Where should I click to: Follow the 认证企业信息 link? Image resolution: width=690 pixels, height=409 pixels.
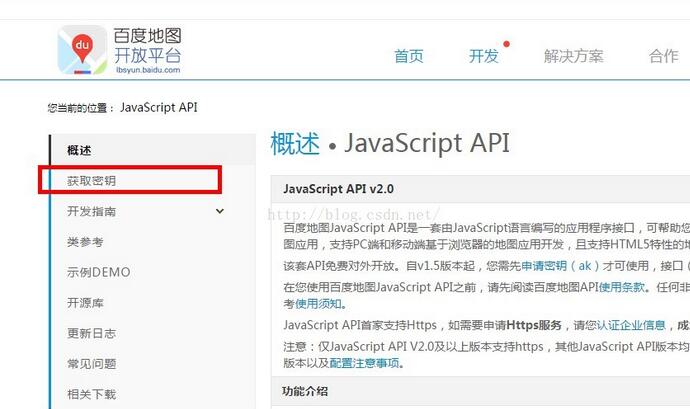click(631, 325)
